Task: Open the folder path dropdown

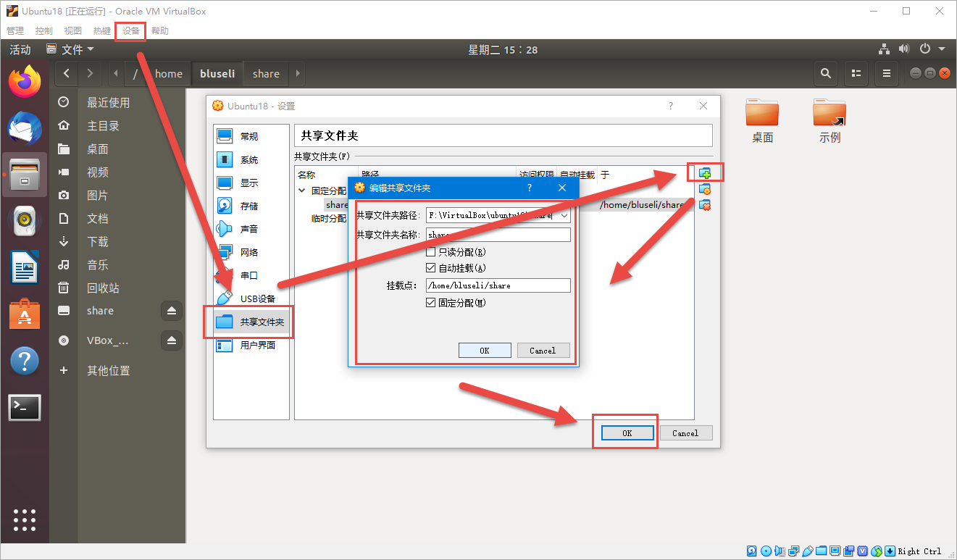Action: tap(564, 215)
